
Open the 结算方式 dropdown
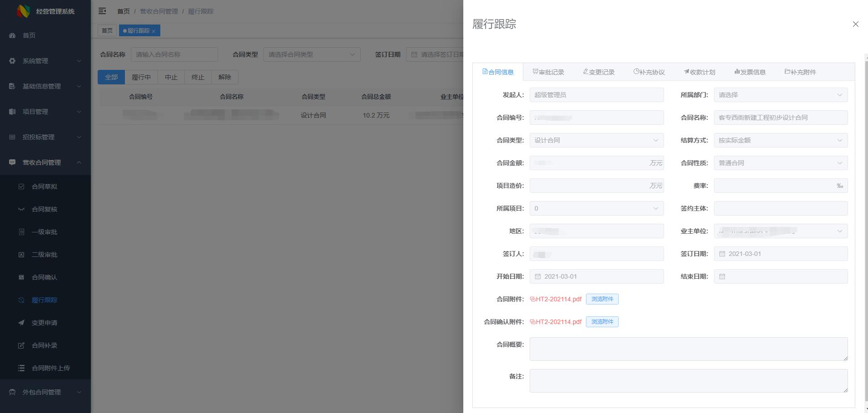(780, 140)
